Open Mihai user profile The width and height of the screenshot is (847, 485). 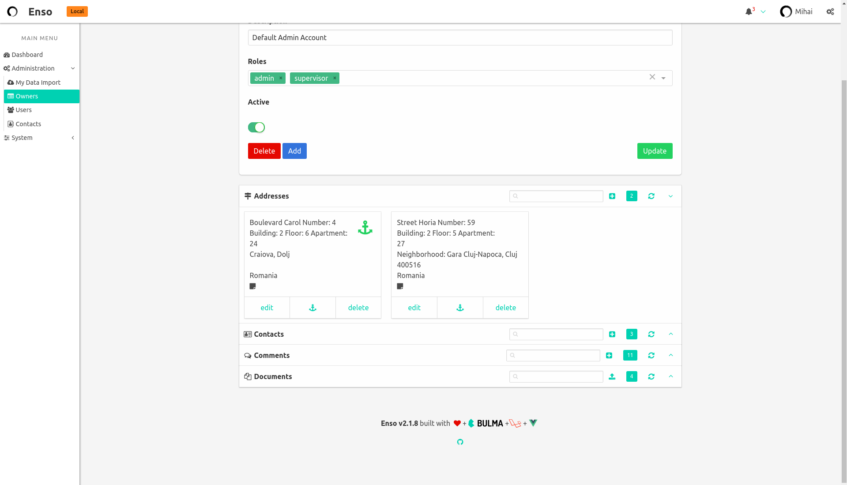pyautogui.click(x=796, y=11)
